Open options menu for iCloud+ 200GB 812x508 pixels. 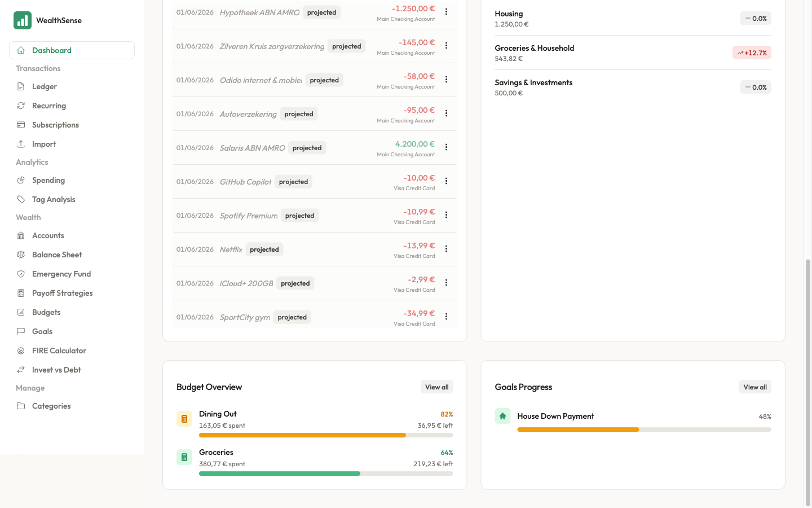point(446,283)
